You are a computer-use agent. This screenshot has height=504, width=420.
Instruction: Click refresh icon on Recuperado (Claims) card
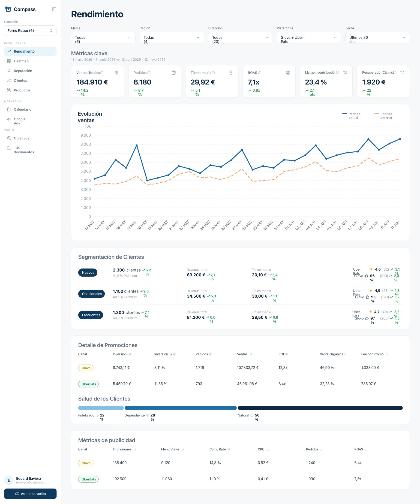click(x=402, y=72)
